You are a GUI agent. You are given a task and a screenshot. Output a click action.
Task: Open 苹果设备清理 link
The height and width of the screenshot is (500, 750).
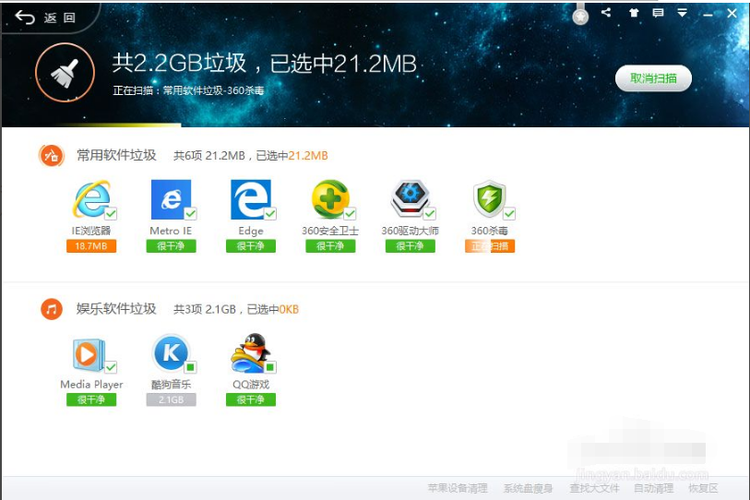[457, 488]
